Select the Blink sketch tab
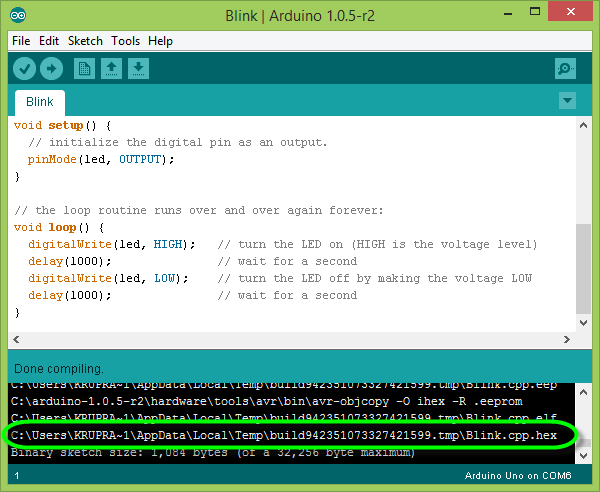 point(40,102)
